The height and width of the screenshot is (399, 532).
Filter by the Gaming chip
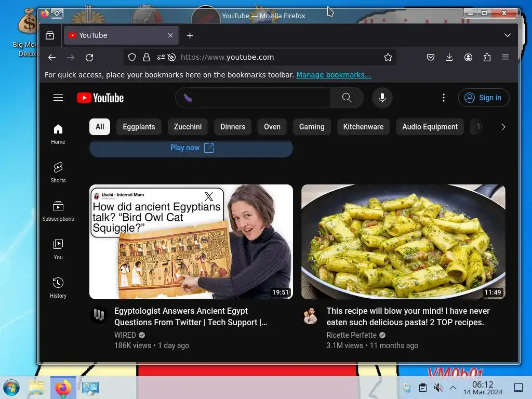click(x=312, y=127)
